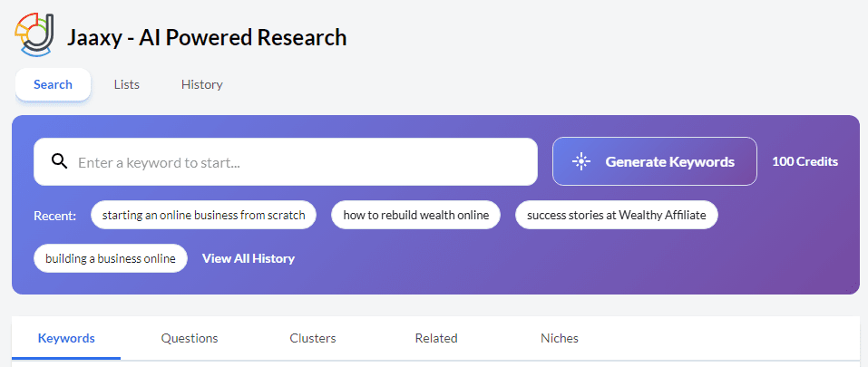Open the Clusters tab
868x367 pixels.
tap(313, 338)
